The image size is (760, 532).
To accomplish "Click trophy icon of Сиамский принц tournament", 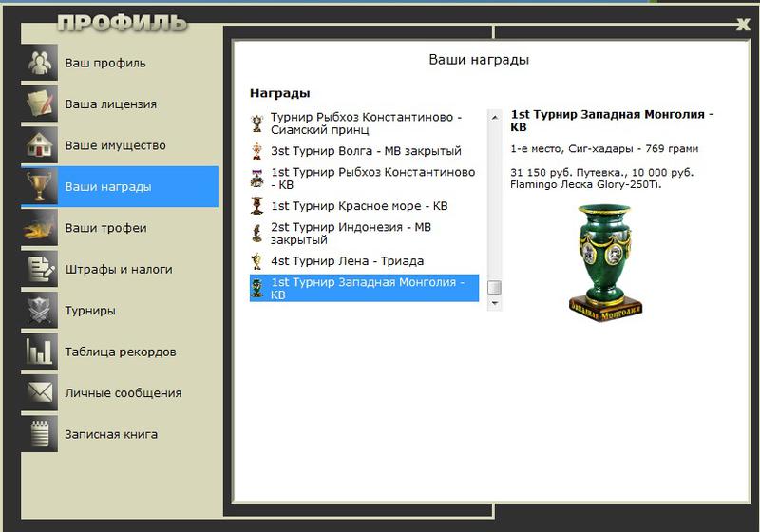I will click(256, 123).
